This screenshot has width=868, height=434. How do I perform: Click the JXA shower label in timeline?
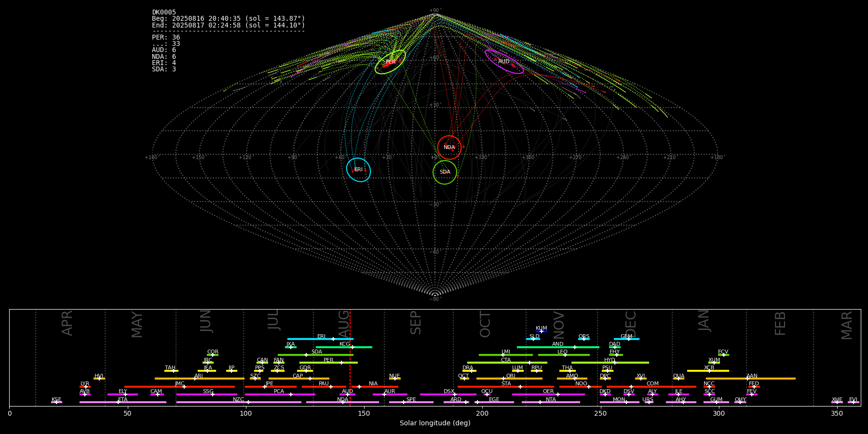pyautogui.click(x=290, y=344)
